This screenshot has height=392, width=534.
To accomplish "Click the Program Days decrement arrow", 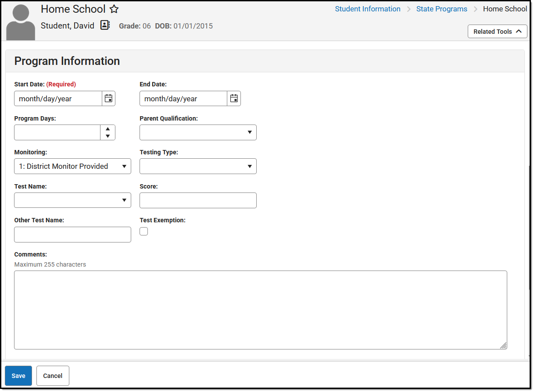I will pos(108,135).
